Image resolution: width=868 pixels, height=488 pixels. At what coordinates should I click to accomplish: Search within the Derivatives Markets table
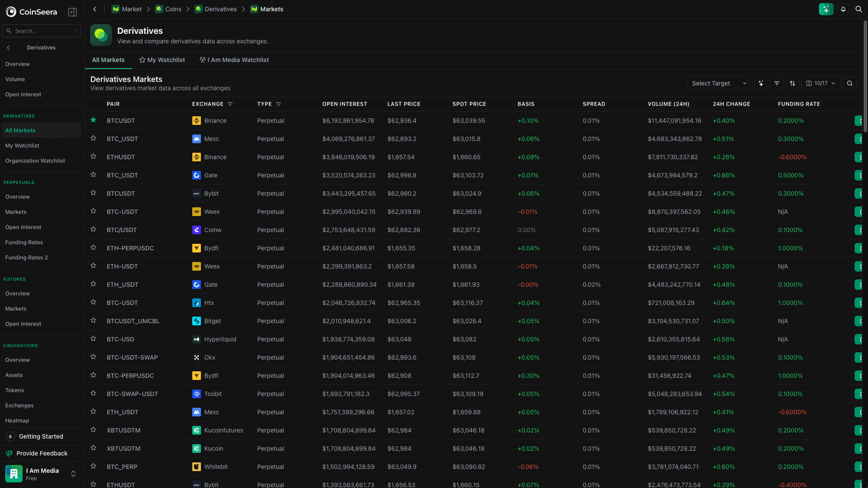[850, 83]
